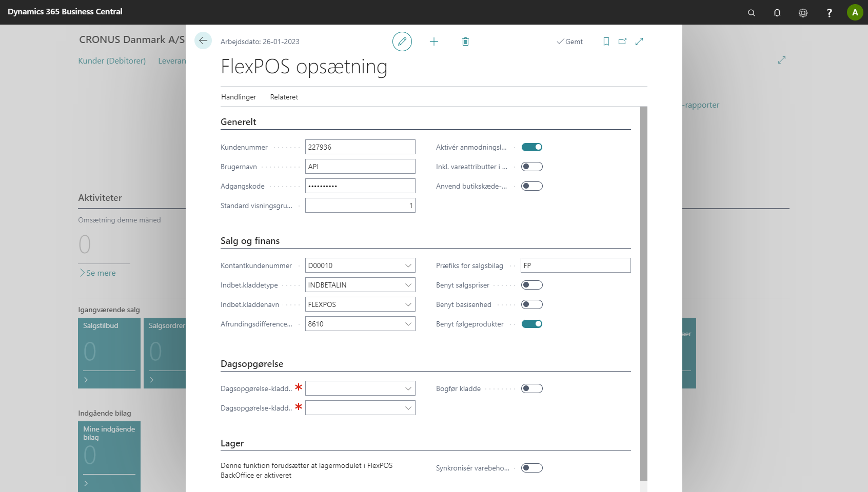This screenshot has width=868, height=492.
Task: Open Kunder (Debitorer) link in background
Action: coord(112,60)
